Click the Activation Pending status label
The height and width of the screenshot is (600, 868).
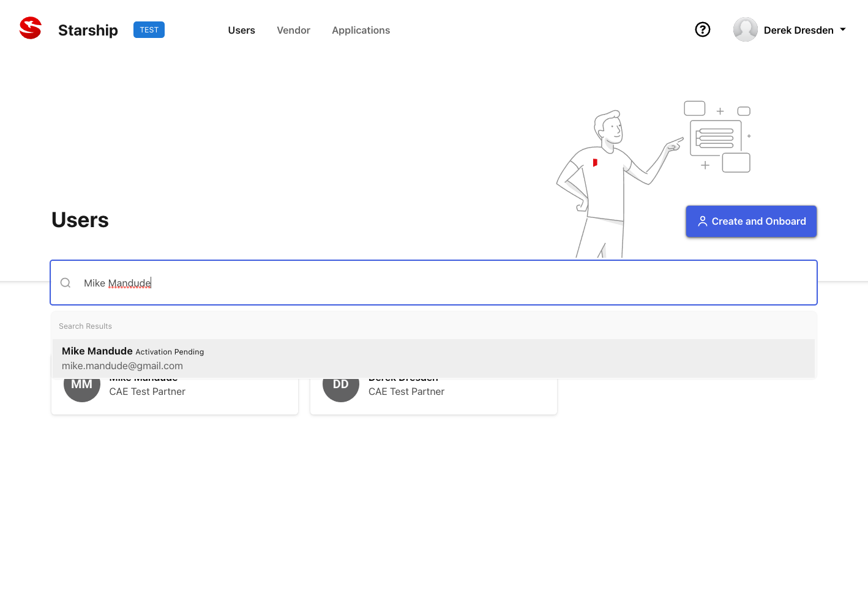click(170, 351)
